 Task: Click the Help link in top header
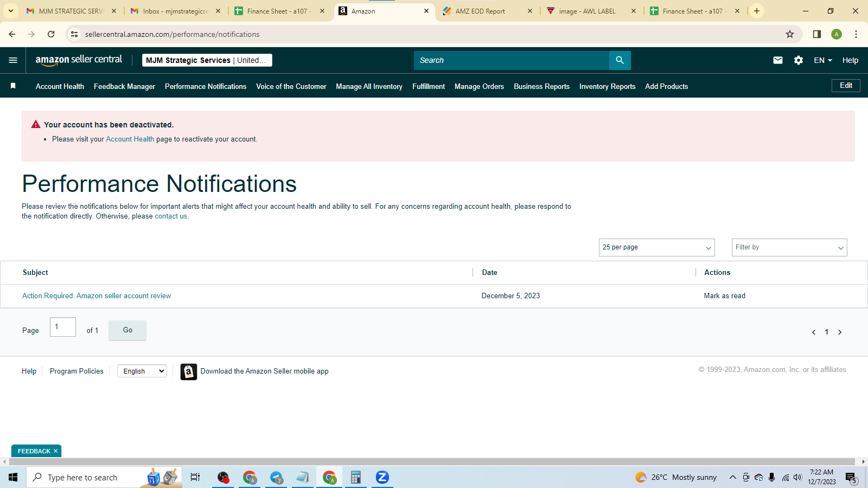850,60
